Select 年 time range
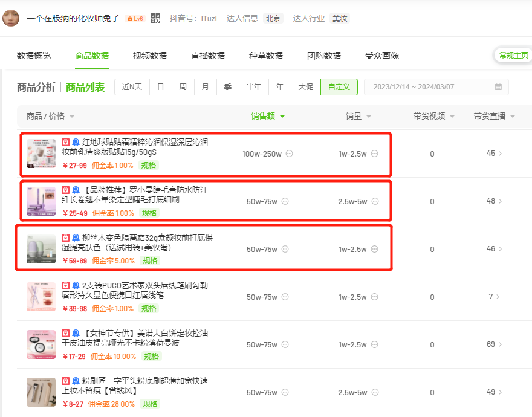Viewport: 532px width, 417px height. 280,87
